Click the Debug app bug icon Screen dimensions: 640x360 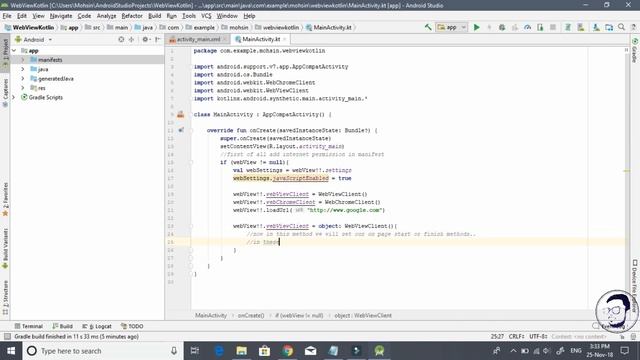(502, 27)
